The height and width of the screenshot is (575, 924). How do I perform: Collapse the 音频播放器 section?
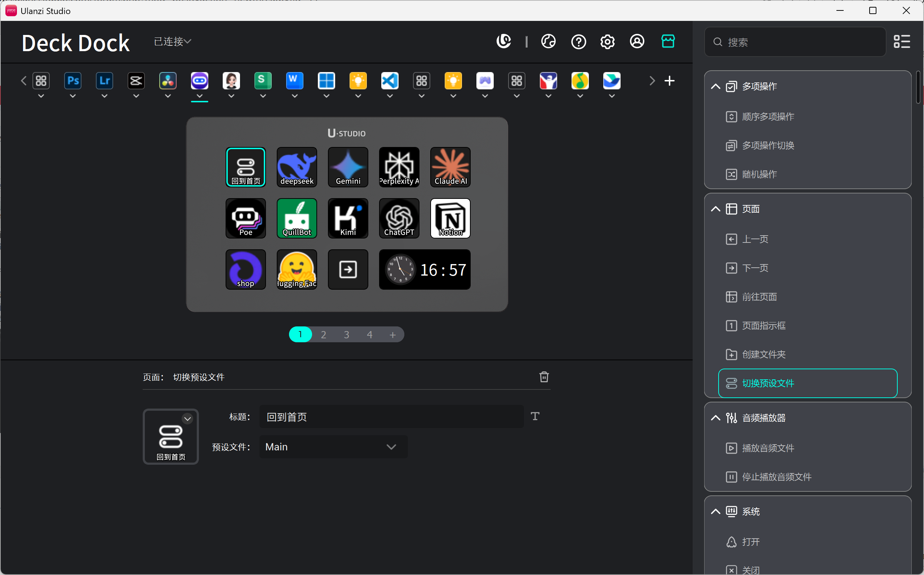[716, 418]
